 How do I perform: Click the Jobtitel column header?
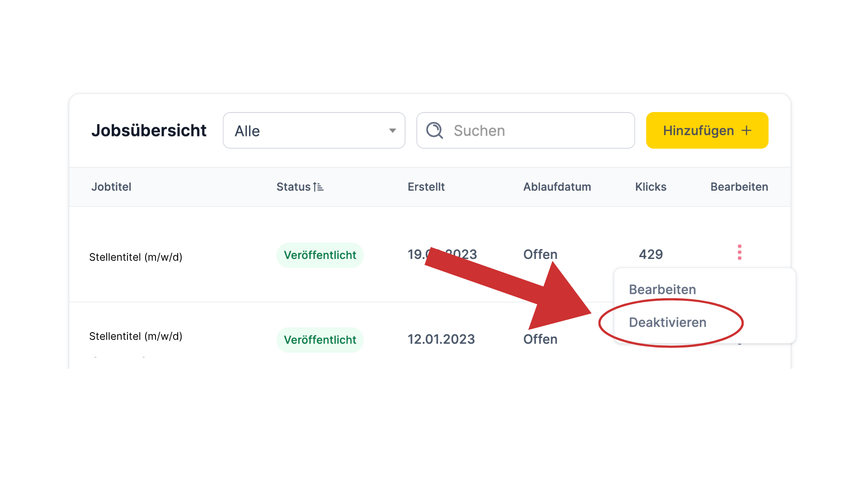click(x=111, y=187)
